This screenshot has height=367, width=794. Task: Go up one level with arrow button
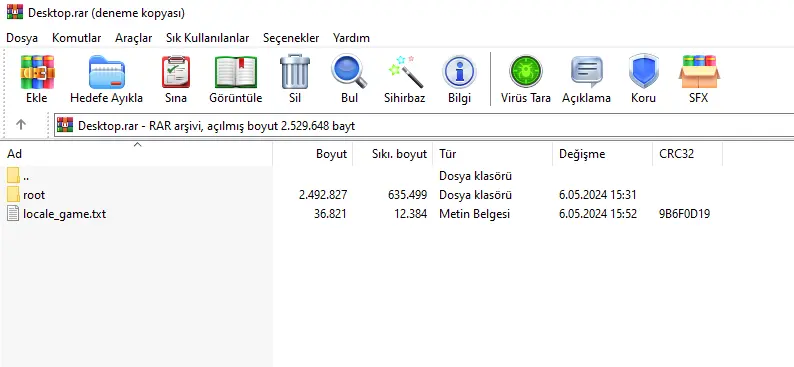click(x=21, y=125)
